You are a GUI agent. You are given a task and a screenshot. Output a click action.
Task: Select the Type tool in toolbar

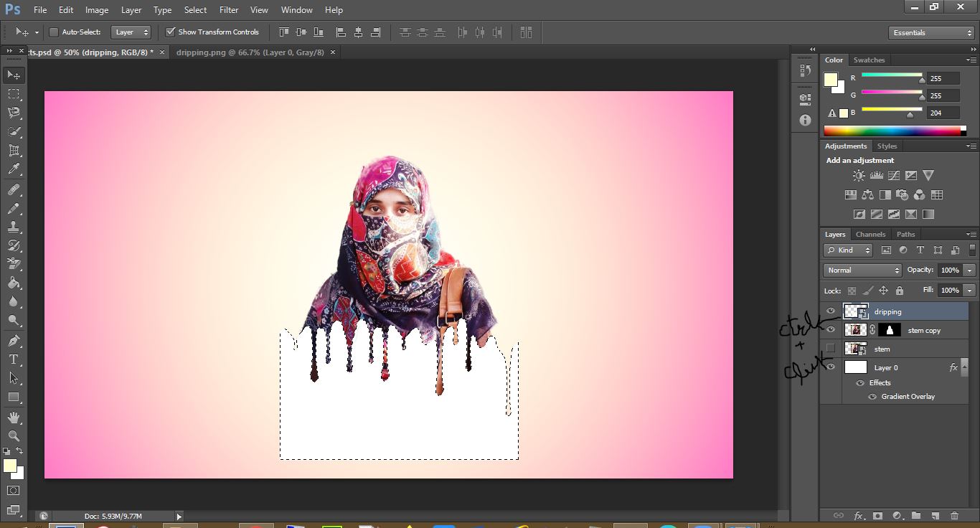coord(13,359)
